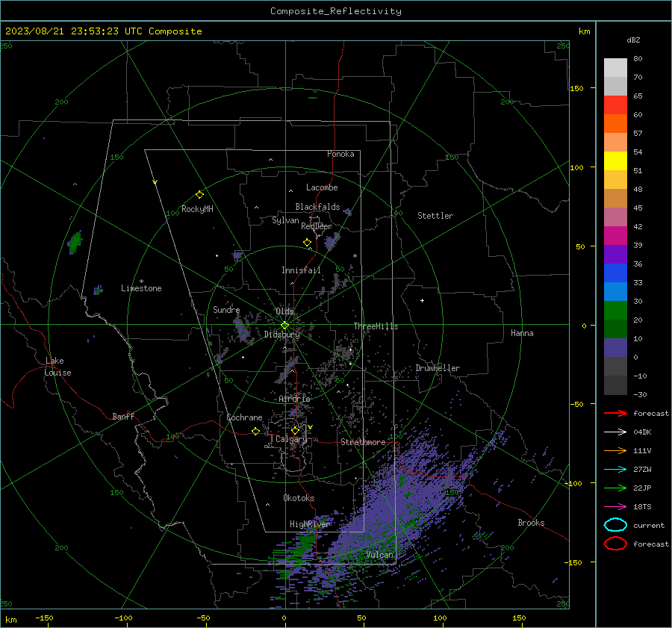Image resolution: width=672 pixels, height=628 pixels.
Task: Click the Brooks town label
Action: point(531,523)
